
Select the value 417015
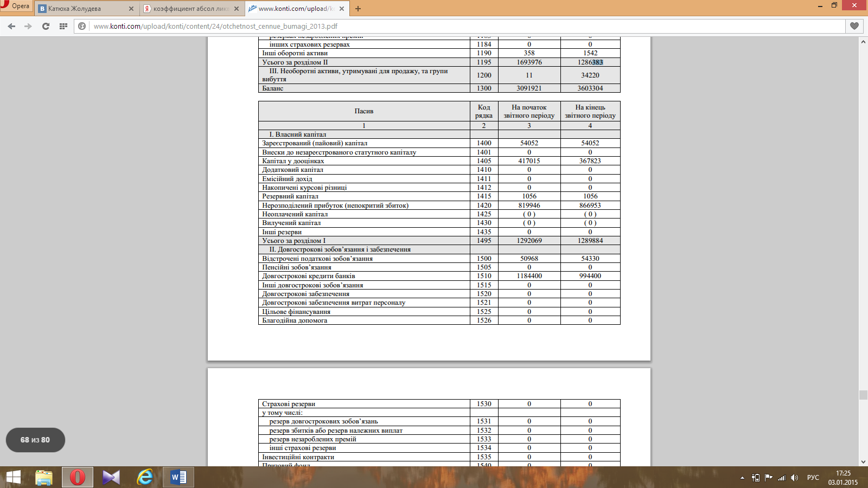pos(529,161)
